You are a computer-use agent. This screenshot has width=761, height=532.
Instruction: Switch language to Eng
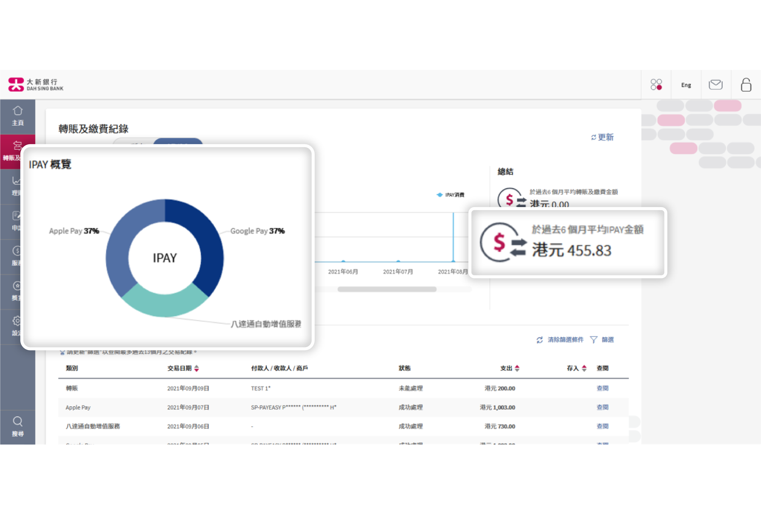pyautogui.click(x=686, y=85)
